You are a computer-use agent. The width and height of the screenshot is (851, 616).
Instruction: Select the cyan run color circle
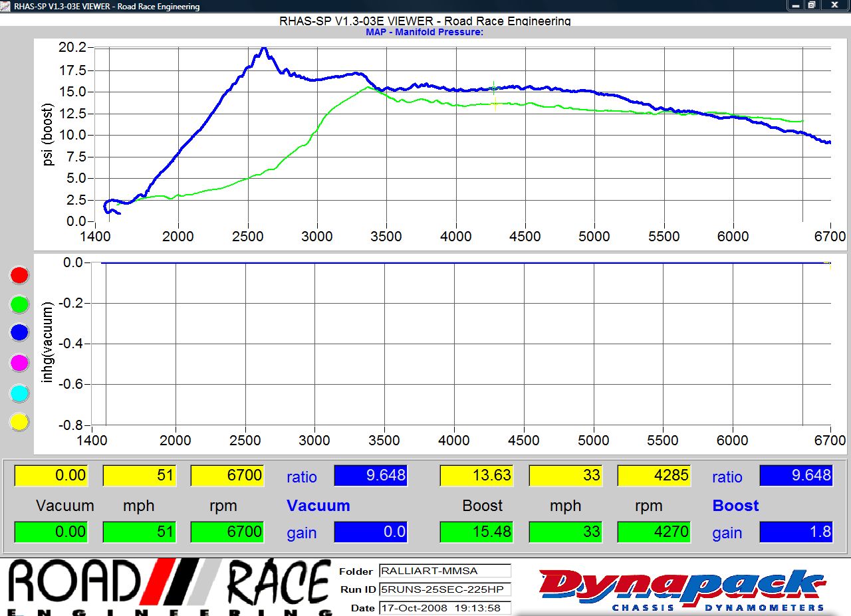(19, 393)
